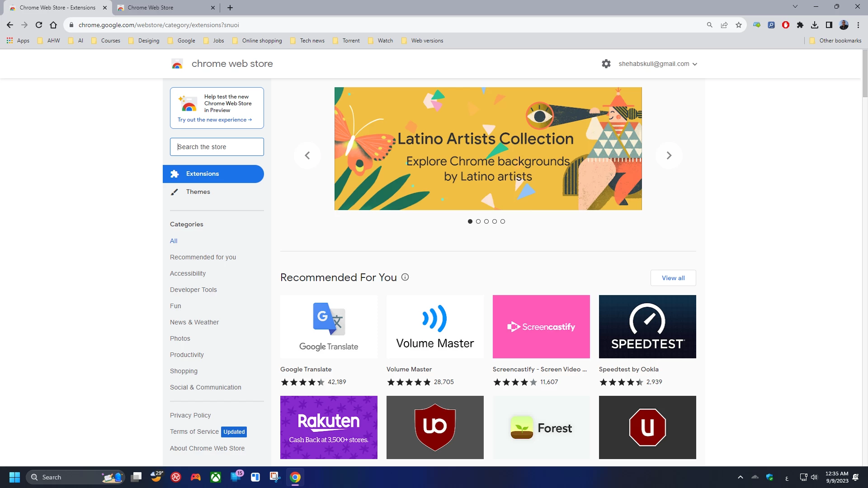868x488 pixels.
Task: Open the Other bookmarks folder
Action: point(835,41)
